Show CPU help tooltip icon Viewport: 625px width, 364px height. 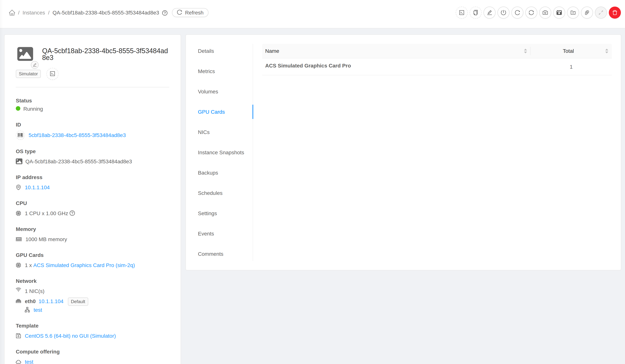click(72, 213)
